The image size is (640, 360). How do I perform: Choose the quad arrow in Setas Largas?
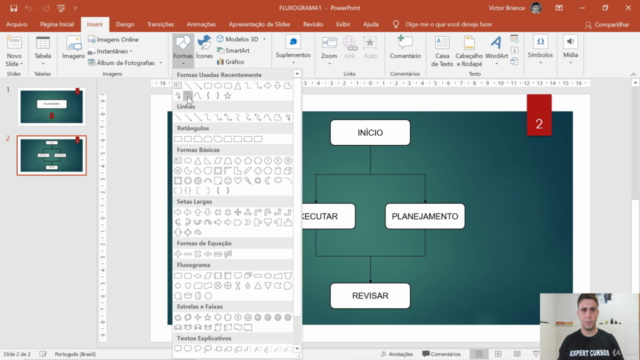(238, 212)
